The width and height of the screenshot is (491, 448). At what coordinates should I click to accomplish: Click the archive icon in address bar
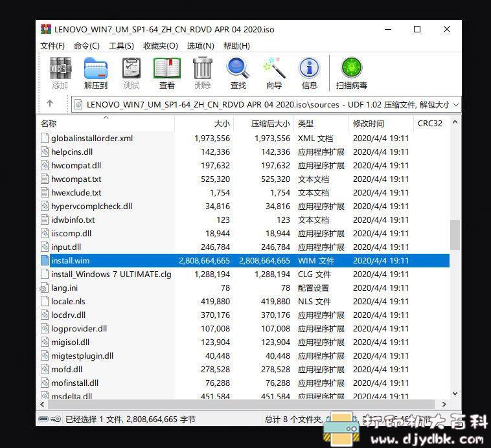(78, 104)
